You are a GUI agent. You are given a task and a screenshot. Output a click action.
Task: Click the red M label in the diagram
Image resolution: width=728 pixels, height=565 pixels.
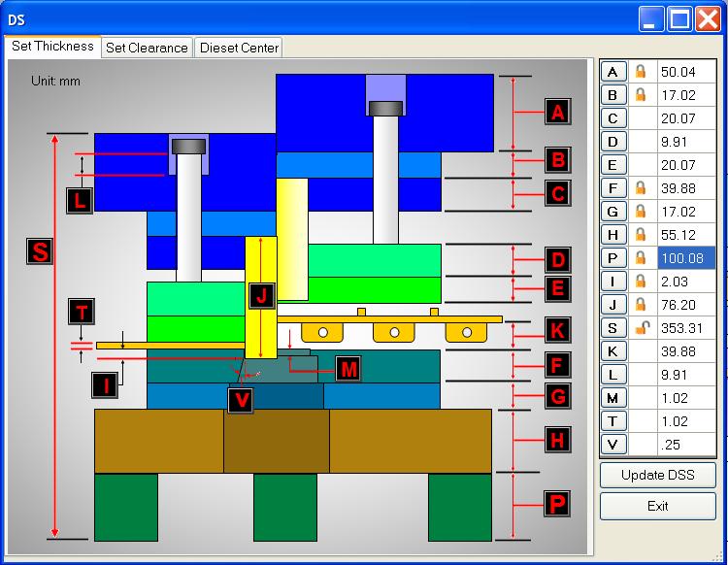(348, 368)
